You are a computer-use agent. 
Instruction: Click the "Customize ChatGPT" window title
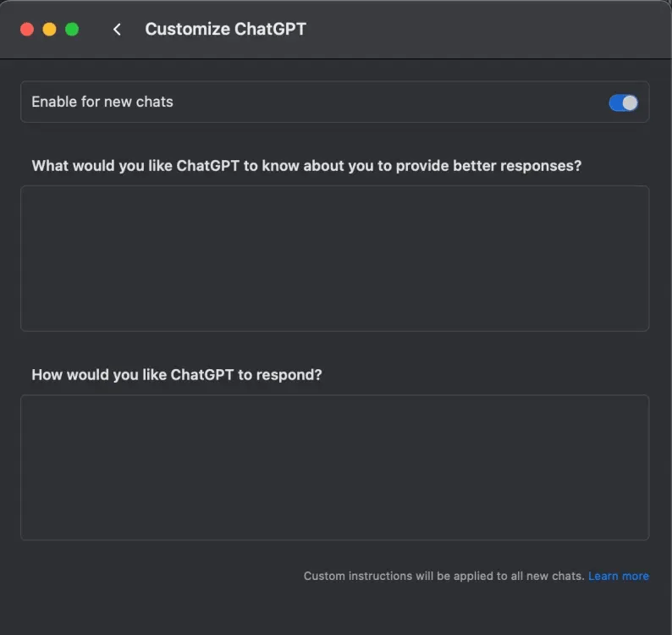pyautogui.click(x=225, y=30)
